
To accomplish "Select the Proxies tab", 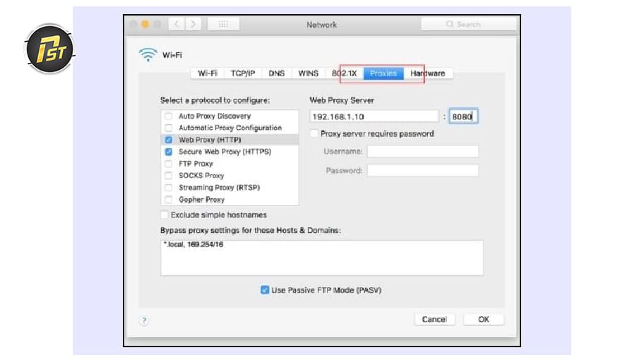I will point(383,73).
